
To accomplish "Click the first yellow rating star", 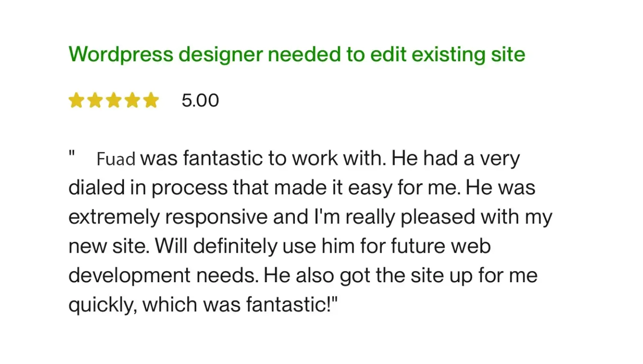I will (x=76, y=101).
